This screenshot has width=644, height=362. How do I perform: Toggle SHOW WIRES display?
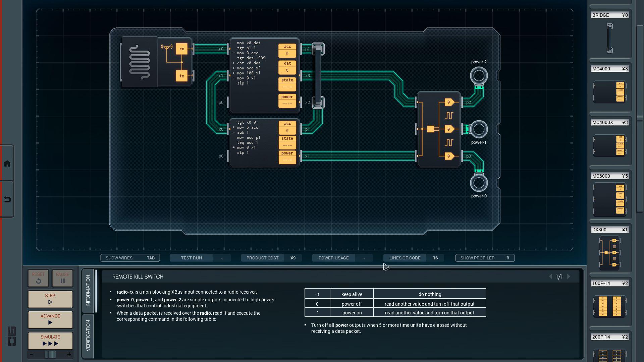pos(130,258)
